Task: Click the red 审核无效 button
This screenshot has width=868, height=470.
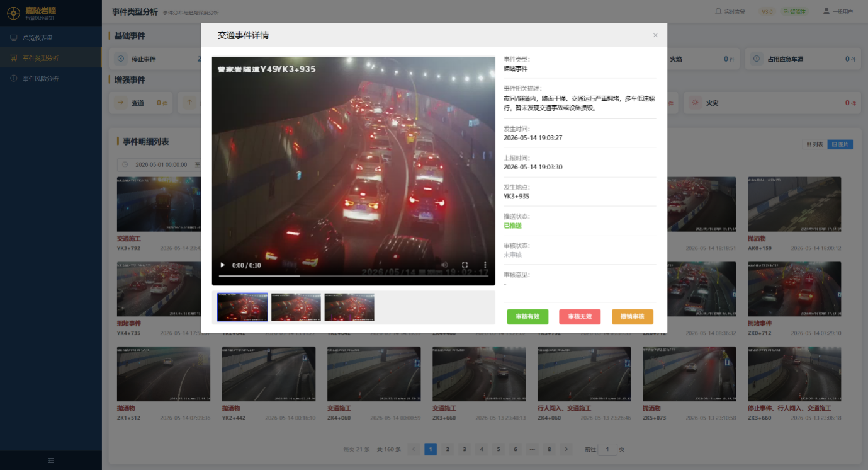Action: tap(580, 317)
